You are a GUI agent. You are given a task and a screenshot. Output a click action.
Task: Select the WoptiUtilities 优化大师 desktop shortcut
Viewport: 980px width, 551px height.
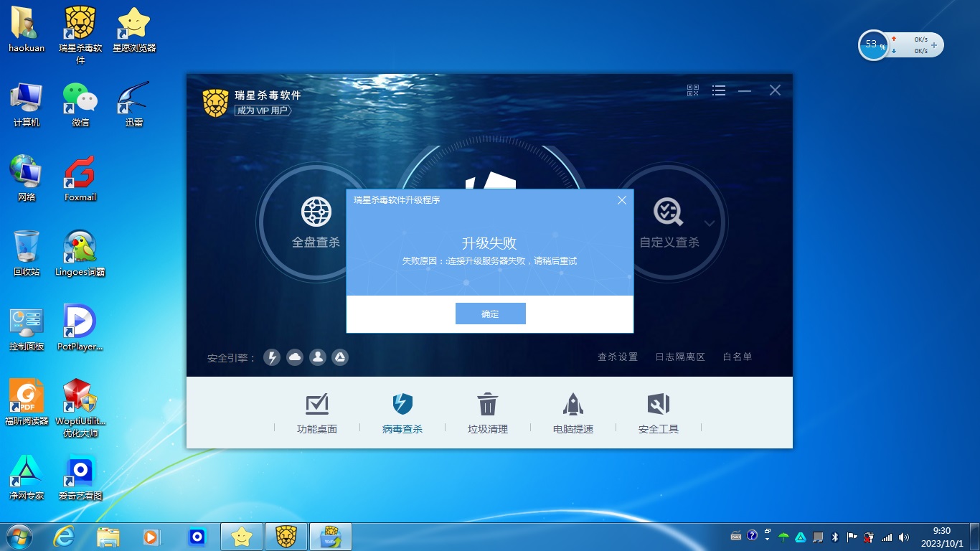[80, 408]
